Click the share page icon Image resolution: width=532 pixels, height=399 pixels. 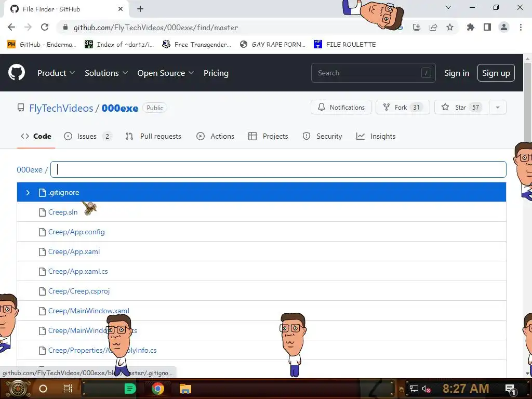433,27
